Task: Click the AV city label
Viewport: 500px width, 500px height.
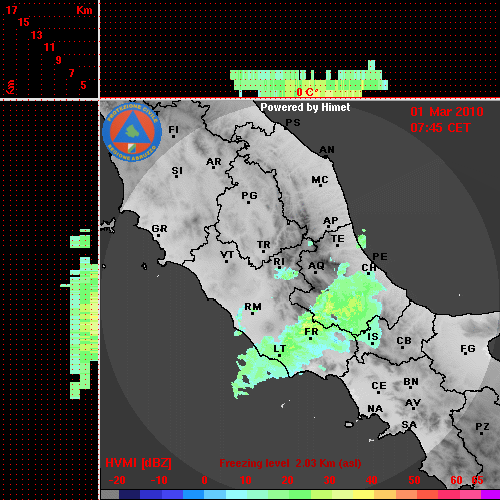Action: pos(413,403)
